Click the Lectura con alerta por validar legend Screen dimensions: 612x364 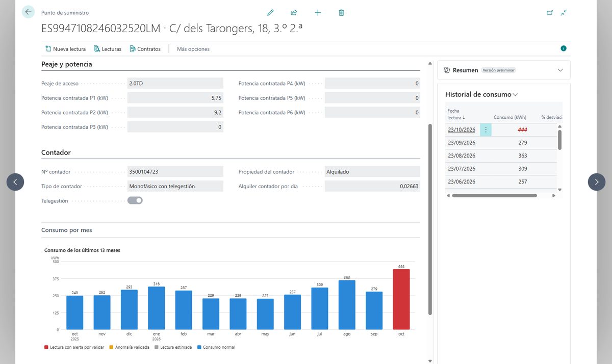pos(74,347)
